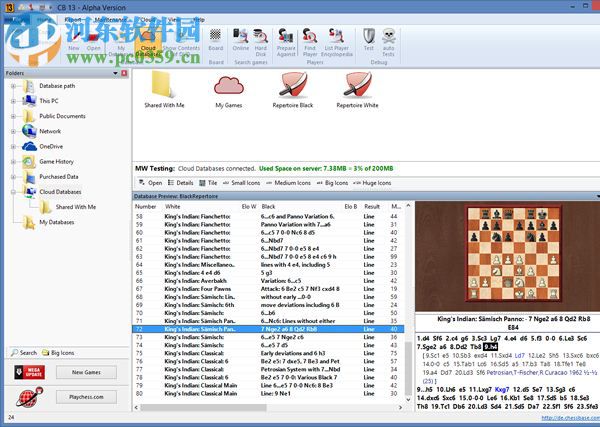Open the Board ribbon icon

click(215, 40)
